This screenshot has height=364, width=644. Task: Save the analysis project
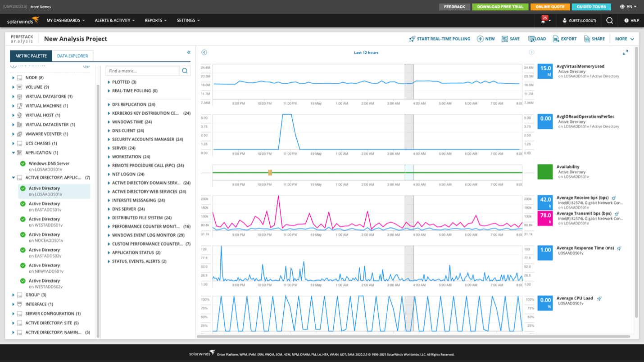(x=511, y=39)
